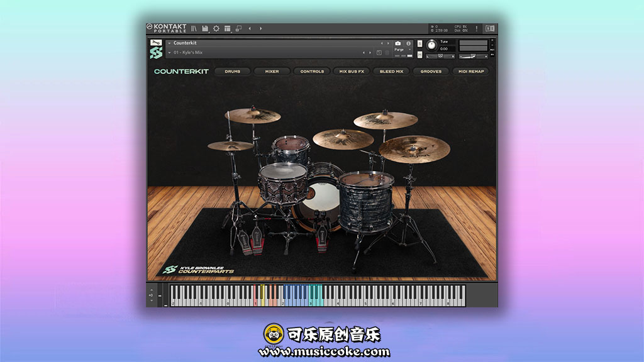Toggle the AUX button on instrument header
The image size is (644, 362).
[492, 50]
